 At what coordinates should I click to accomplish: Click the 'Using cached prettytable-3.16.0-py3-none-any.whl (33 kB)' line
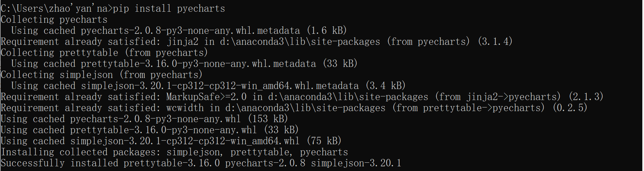[150, 130]
